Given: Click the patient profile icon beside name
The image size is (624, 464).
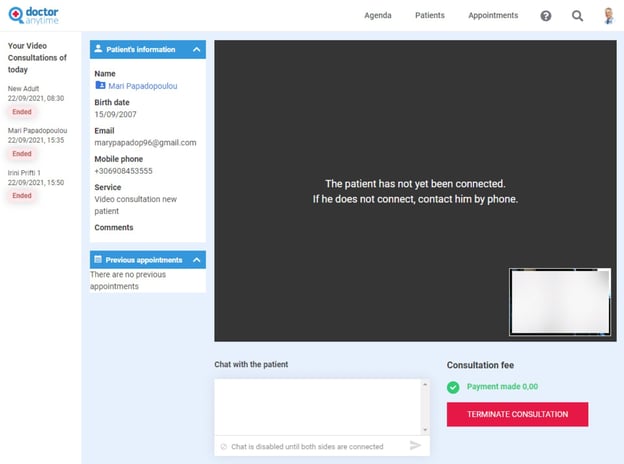Looking at the screenshot, I should [100, 86].
